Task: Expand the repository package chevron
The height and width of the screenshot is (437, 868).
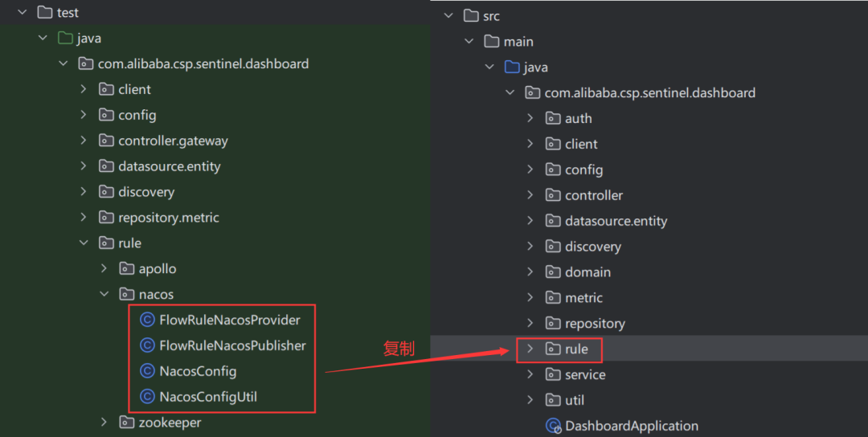Action: point(530,323)
